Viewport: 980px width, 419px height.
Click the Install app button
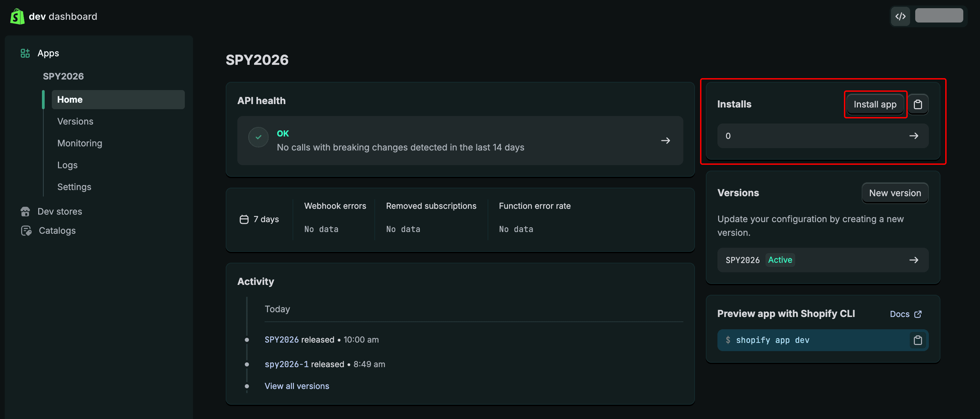pos(875,104)
